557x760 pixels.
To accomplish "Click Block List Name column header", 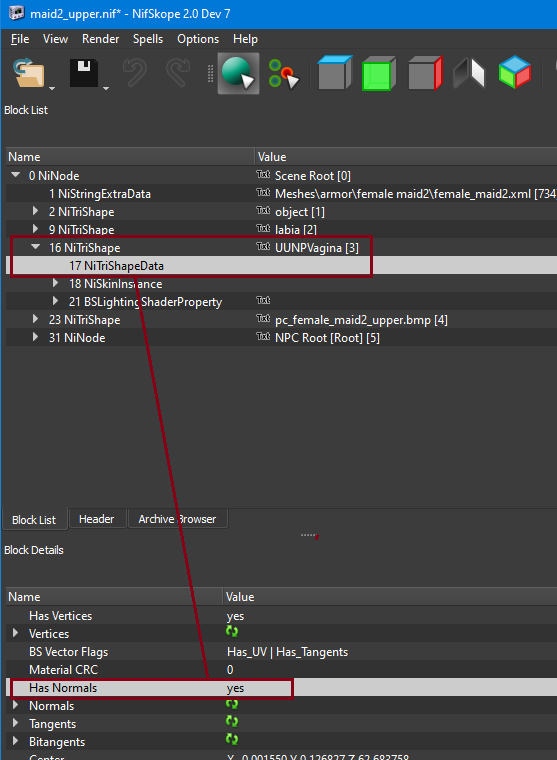I will click(130, 157).
